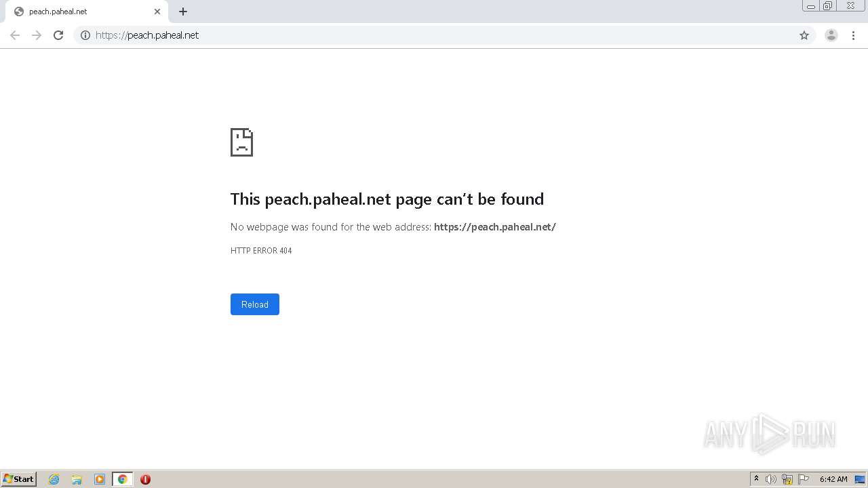View site information icon in address bar
Viewport: 868px width, 488px height.
[85, 35]
